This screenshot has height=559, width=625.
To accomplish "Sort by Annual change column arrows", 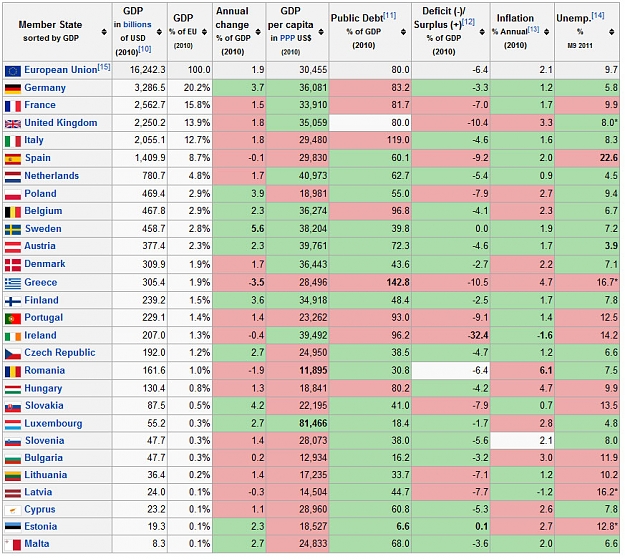I will coord(258,32).
